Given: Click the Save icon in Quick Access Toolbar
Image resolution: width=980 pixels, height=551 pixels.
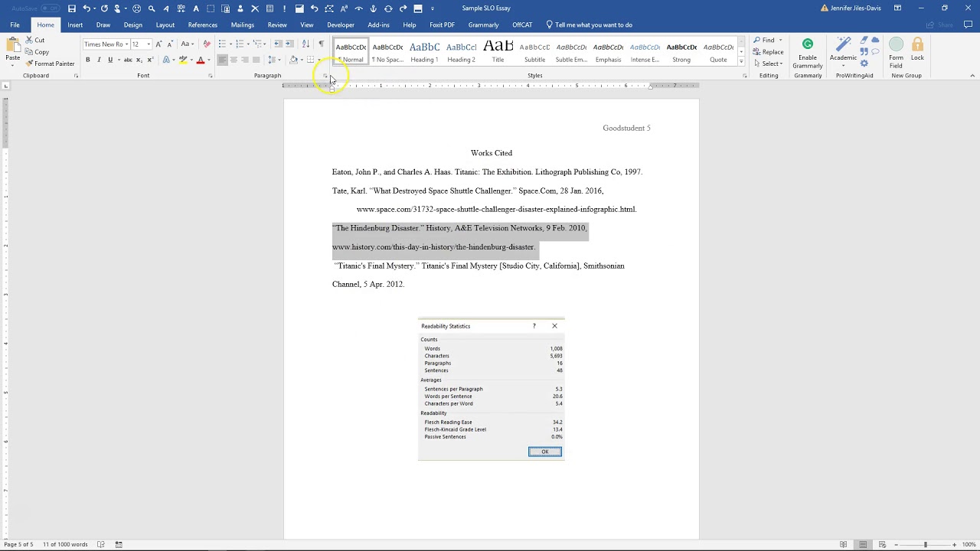Looking at the screenshot, I should 72,8.
